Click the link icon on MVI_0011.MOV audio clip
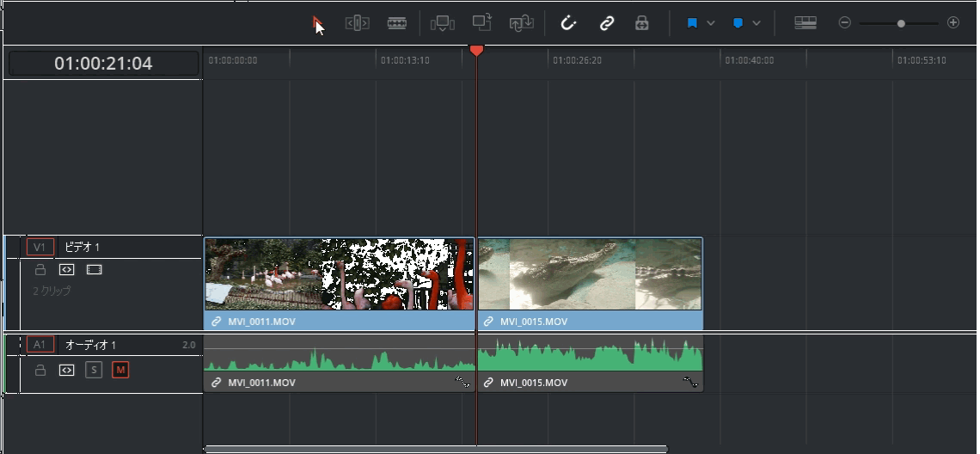This screenshot has height=454, width=980. (x=217, y=382)
